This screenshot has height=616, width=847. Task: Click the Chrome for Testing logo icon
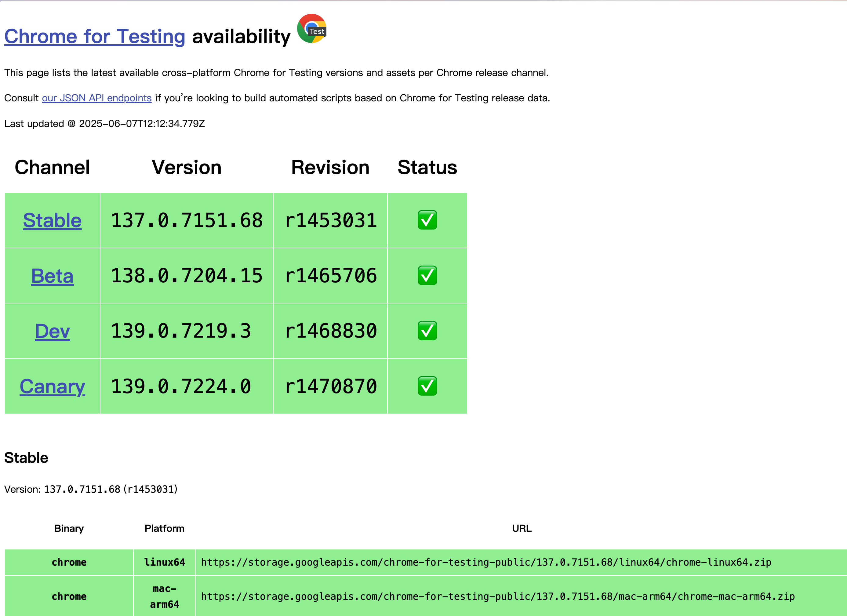(x=312, y=29)
